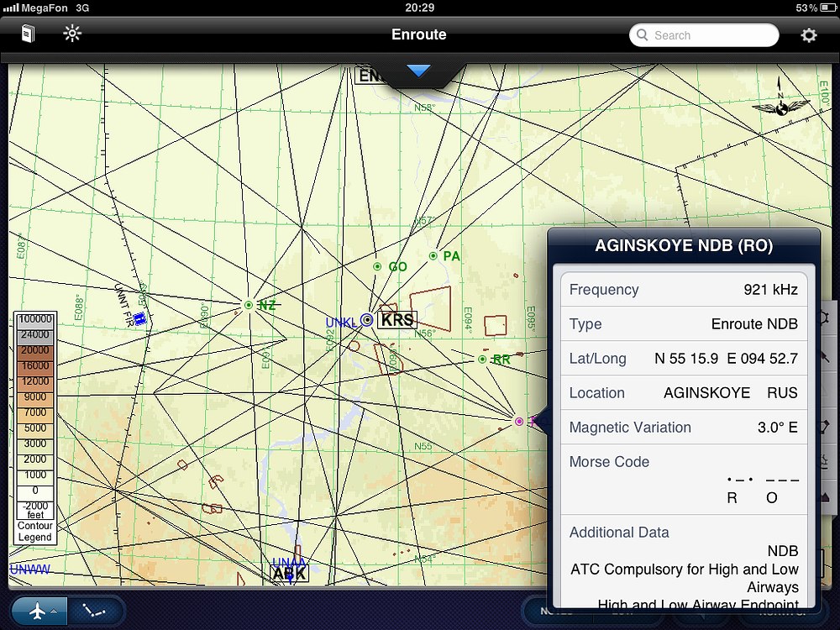This screenshot has width=840, height=630.
Task: Tap the GO NDB marker
Action: 377,266
